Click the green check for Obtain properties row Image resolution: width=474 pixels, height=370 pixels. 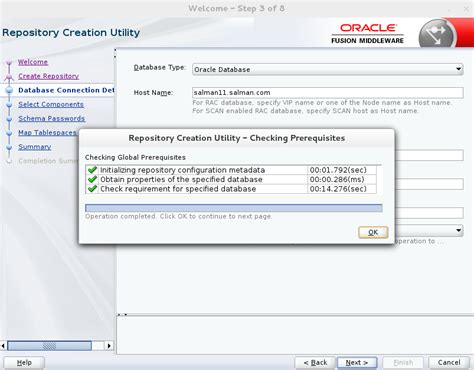92,179
